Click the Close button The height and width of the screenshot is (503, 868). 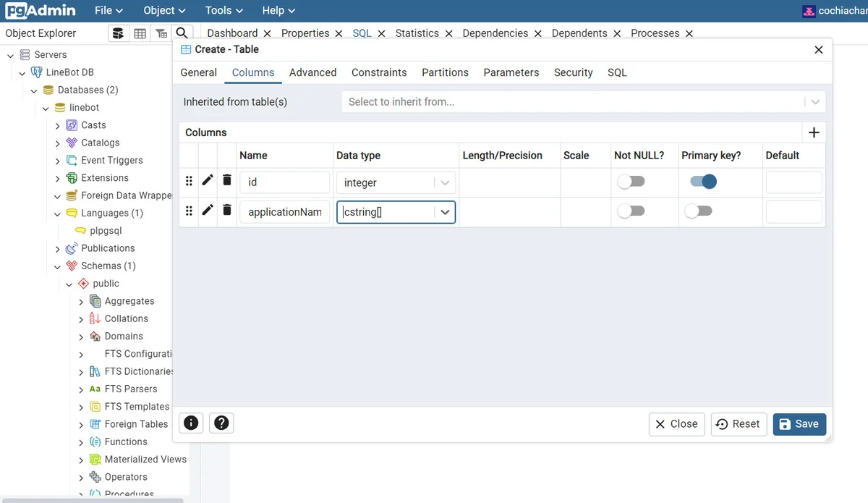(x=677, y=424)
